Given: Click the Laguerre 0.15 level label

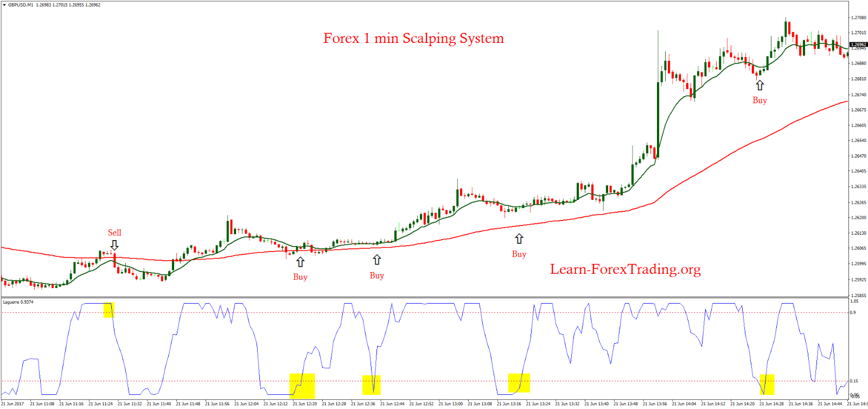Looking at the screenshot, I should (x=854, y=381).
